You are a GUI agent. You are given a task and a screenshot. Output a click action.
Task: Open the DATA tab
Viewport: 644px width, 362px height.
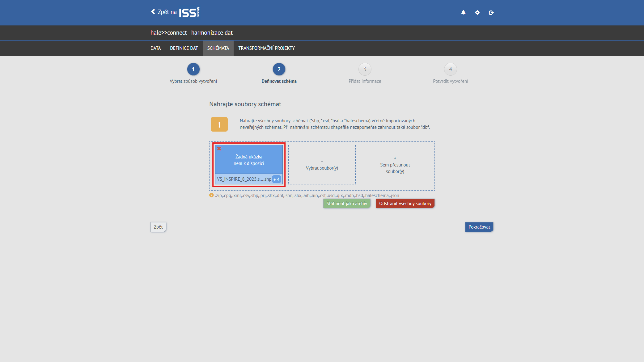155,48
